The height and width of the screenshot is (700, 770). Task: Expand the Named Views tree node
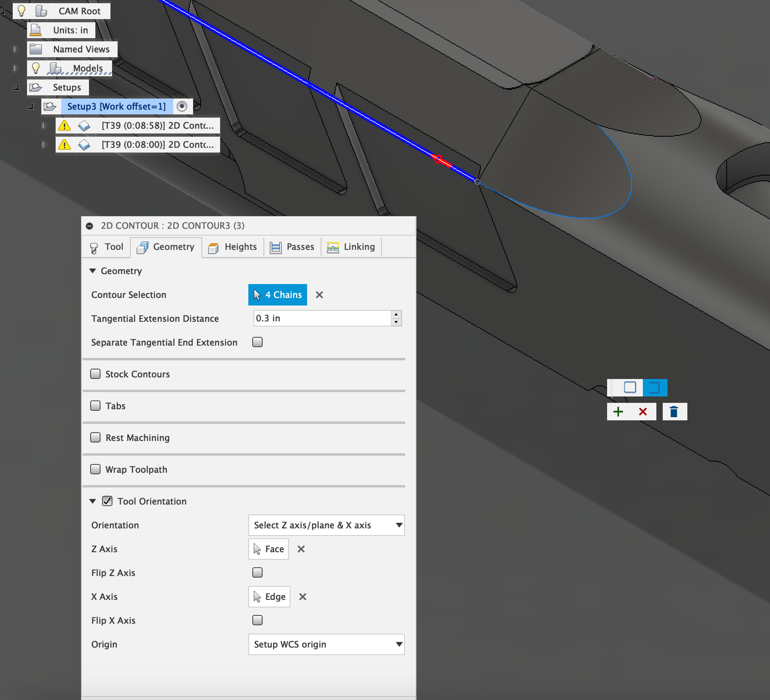click(x=15, y=49)
